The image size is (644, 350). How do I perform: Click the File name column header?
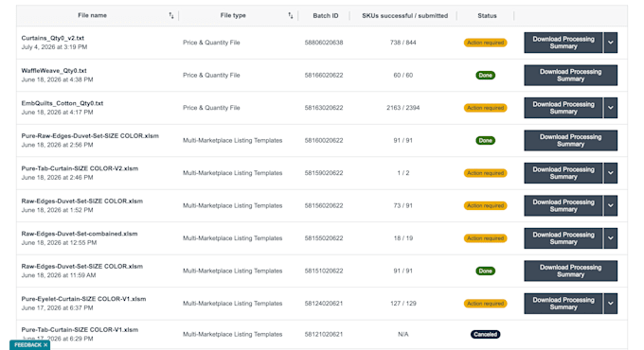[93, 15]
